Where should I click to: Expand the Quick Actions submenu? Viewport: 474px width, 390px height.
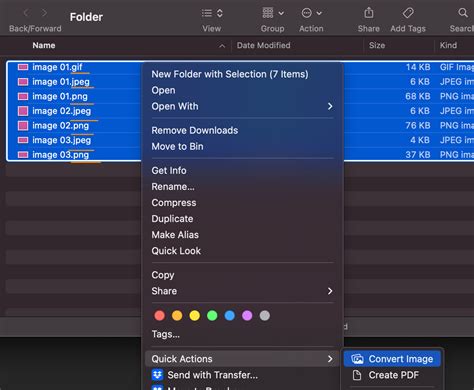(x=242, y=359)
